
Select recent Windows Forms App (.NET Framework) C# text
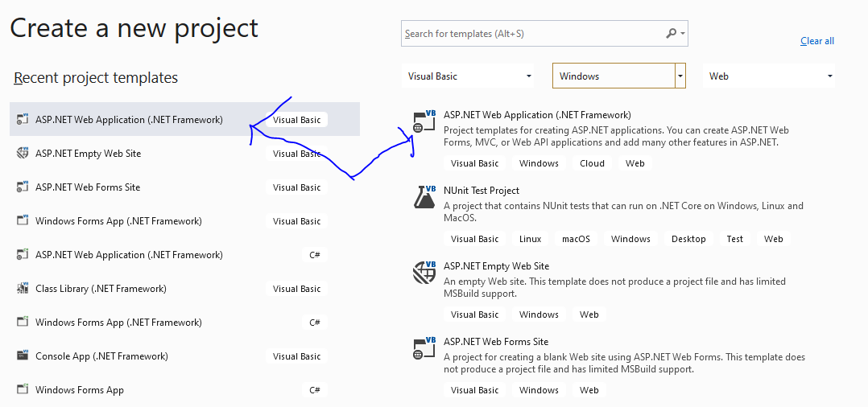point(118,322)
